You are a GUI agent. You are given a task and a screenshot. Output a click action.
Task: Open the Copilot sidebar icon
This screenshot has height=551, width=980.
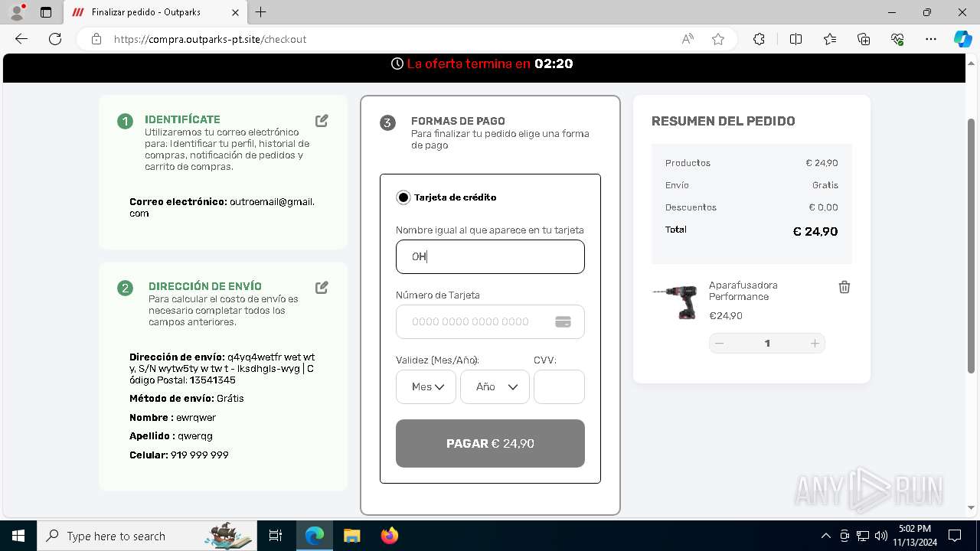click(x=962, y=39)
